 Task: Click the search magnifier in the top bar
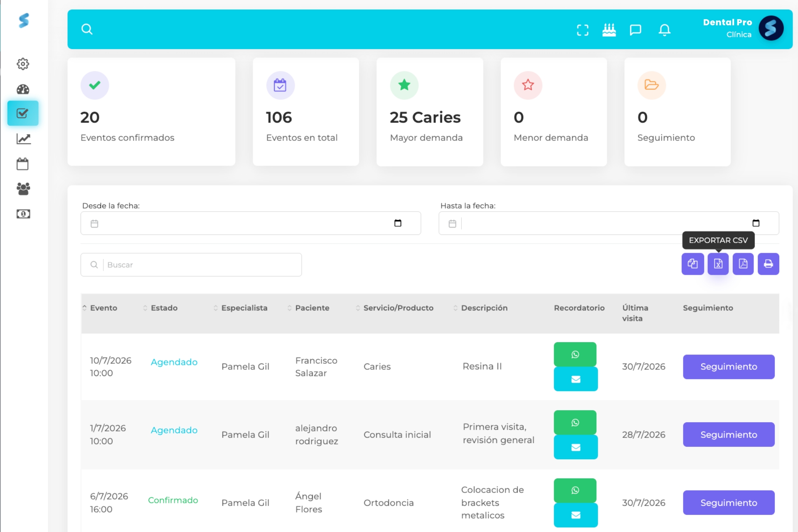coord(87,29)
